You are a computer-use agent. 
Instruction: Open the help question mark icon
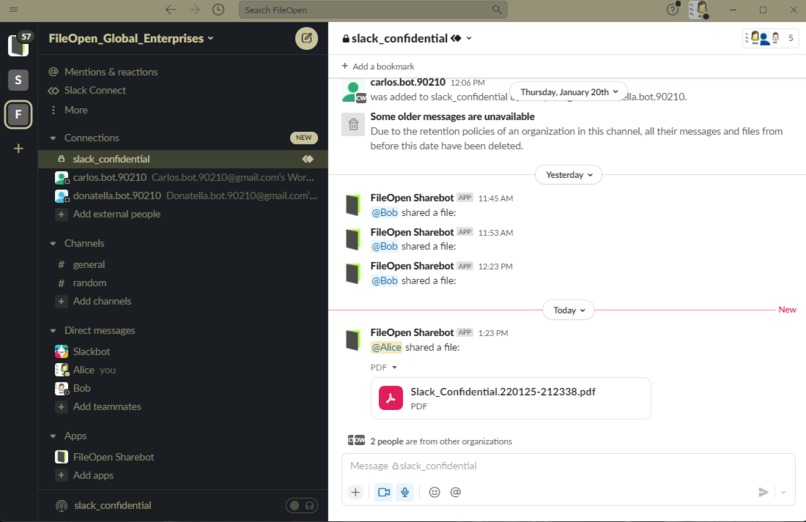point(672,9)
